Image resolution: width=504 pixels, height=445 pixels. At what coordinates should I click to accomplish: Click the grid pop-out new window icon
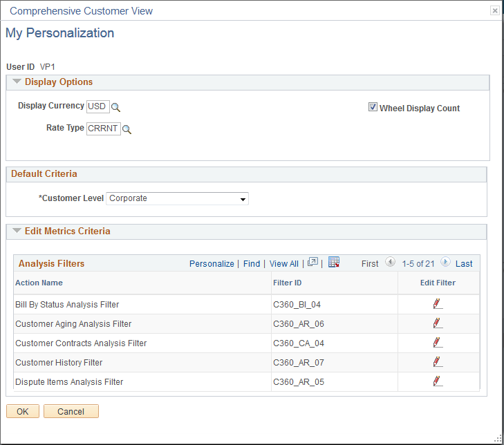(x=312, y=262)
